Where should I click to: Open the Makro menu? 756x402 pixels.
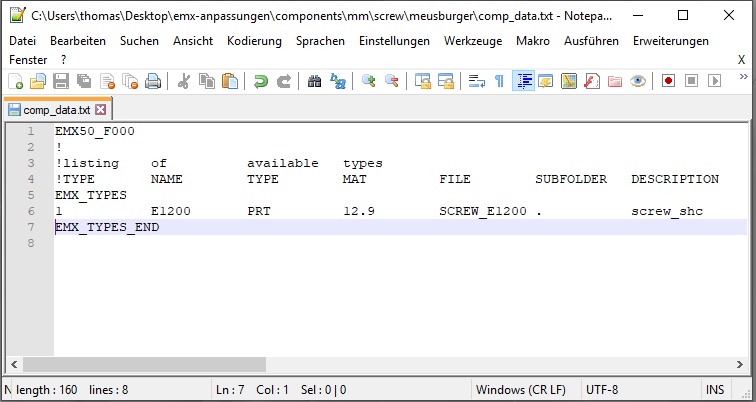[x=533, y=41]
